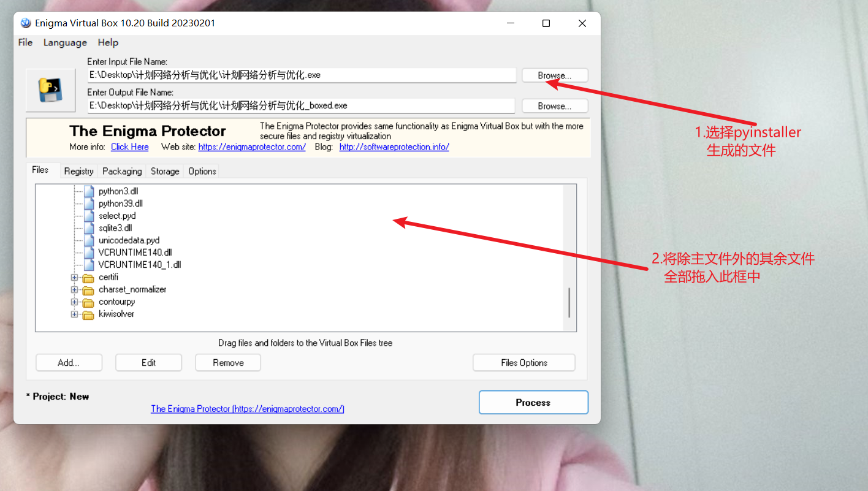Screen dimensions: 868x491
Task: Select the python3.dll file name
Action: point(118,191)
